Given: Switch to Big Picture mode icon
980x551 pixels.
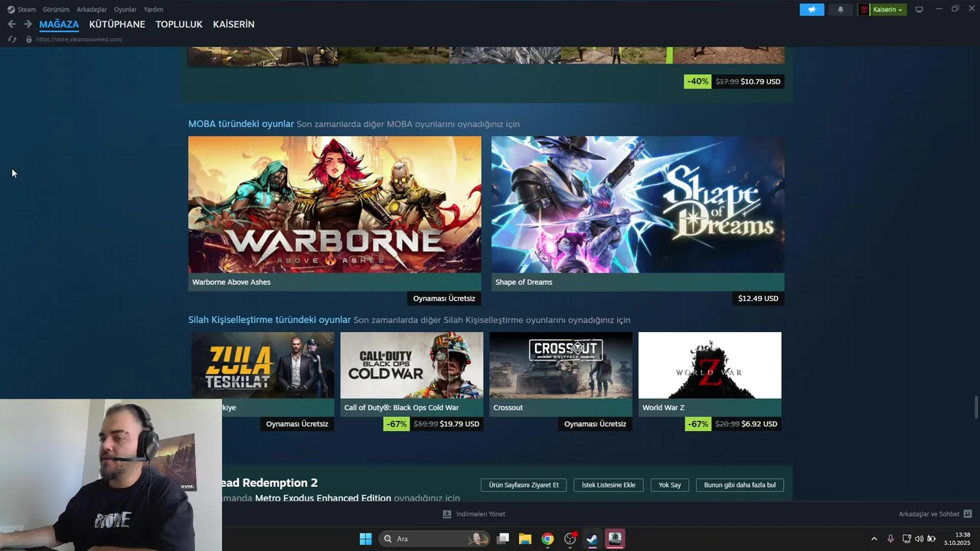Looking at the screenshot, I should (920, 9).
